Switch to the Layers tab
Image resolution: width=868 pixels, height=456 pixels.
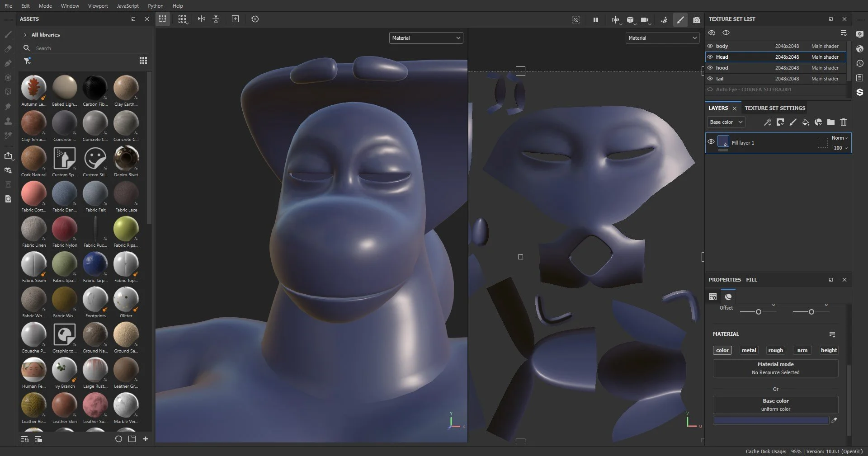coord(718,108)
